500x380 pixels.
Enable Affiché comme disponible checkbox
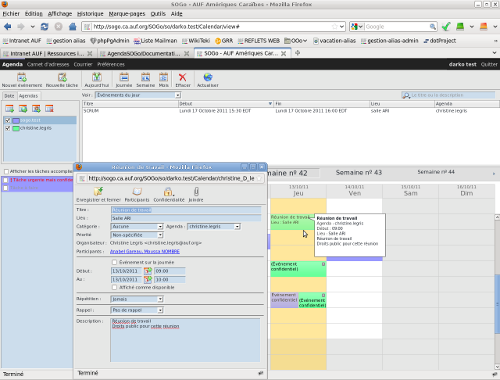point(114,287)
